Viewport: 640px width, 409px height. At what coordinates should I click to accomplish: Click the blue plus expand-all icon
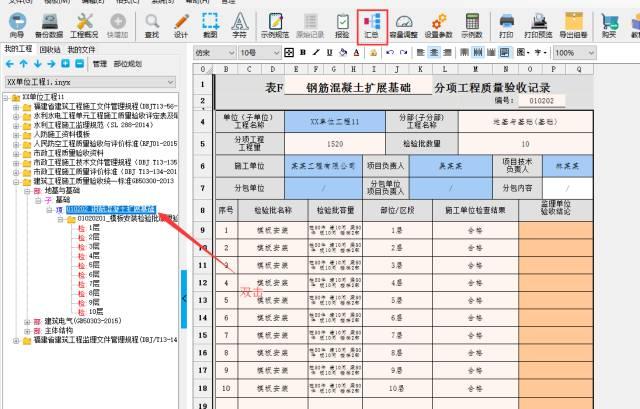(65, 64)
